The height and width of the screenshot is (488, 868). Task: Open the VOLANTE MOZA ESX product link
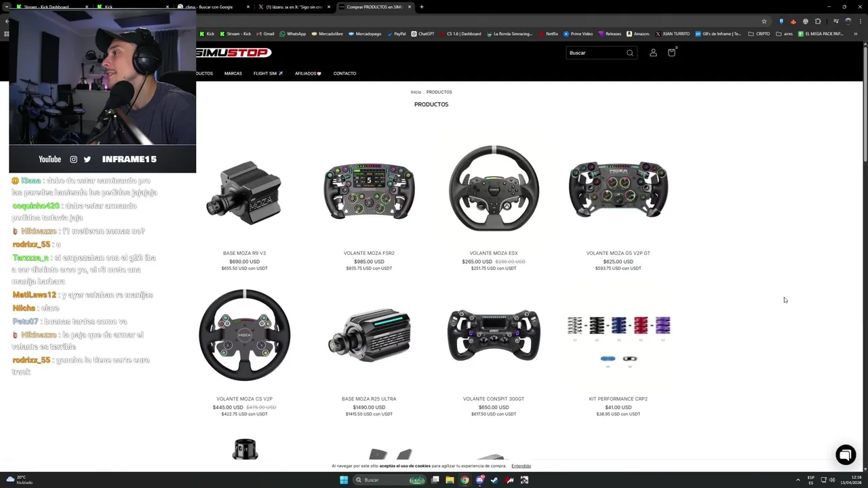pos(494,253)
